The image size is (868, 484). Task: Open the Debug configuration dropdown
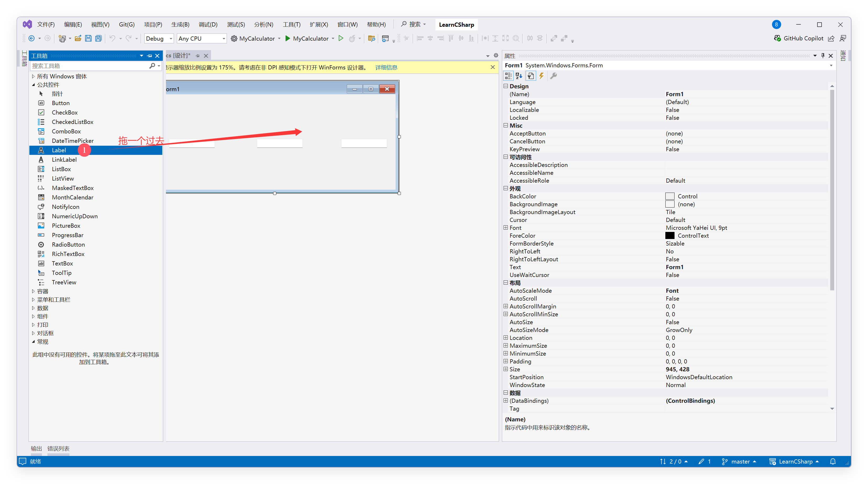pyautogui.click(x=159, y=39)
